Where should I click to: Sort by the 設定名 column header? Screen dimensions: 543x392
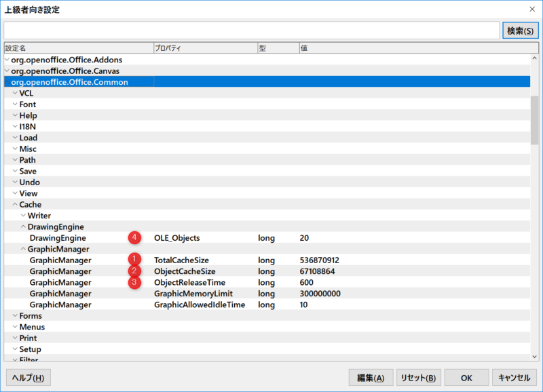(78, 48)
